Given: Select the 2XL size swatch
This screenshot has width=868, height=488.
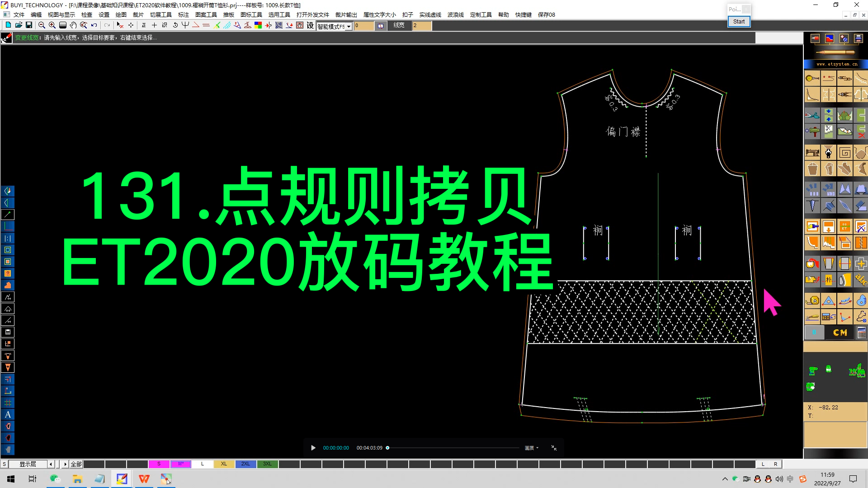Looking at the screenshot, I should (x=245, y=464).
